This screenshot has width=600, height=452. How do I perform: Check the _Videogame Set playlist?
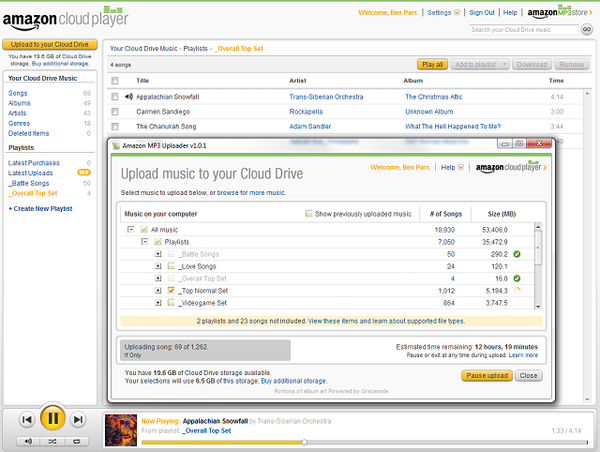point(171,303)
